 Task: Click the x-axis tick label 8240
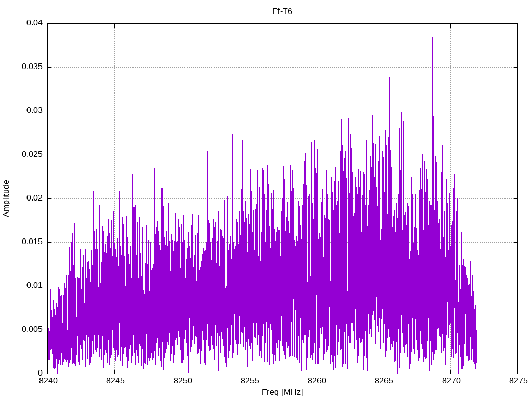tap(48, 381)
